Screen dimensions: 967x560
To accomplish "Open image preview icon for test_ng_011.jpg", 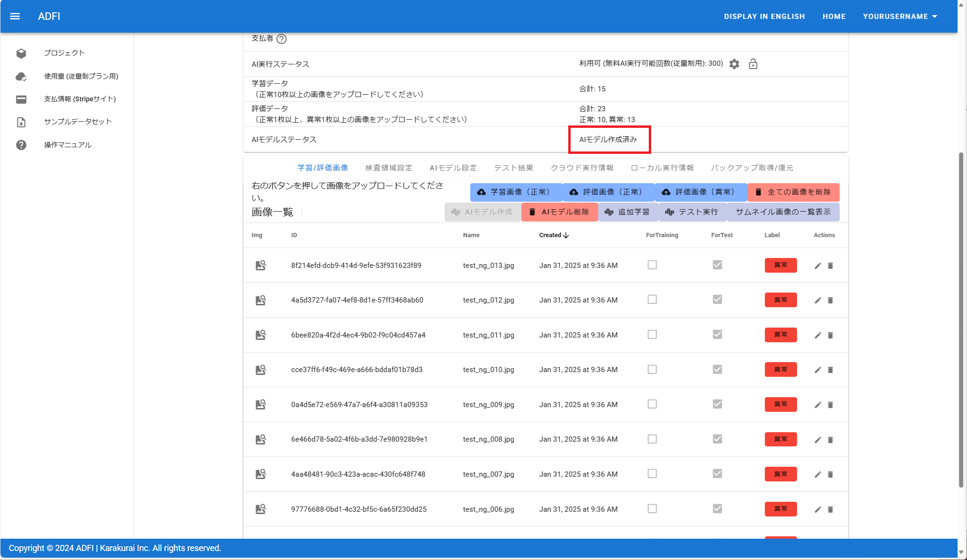I will (260, 335).
